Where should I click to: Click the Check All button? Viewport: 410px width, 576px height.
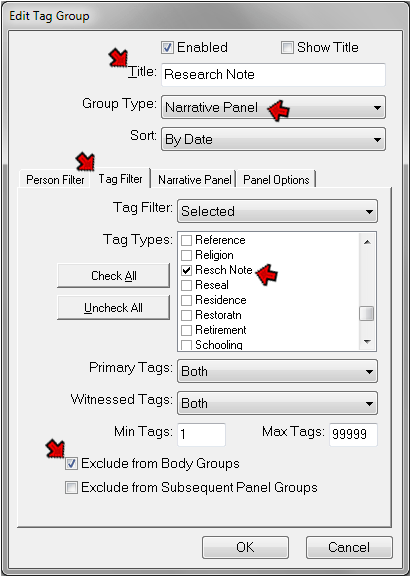point(114,276)
